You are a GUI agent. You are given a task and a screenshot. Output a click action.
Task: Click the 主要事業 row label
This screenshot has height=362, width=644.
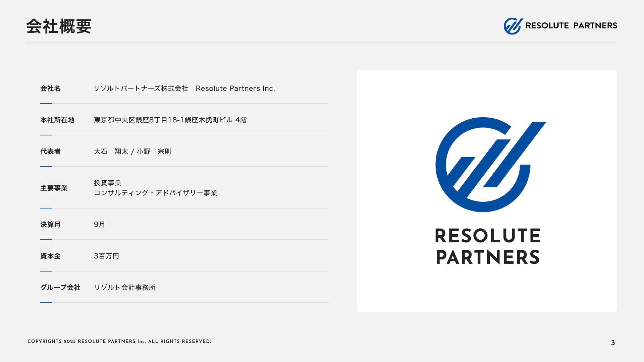54,188
